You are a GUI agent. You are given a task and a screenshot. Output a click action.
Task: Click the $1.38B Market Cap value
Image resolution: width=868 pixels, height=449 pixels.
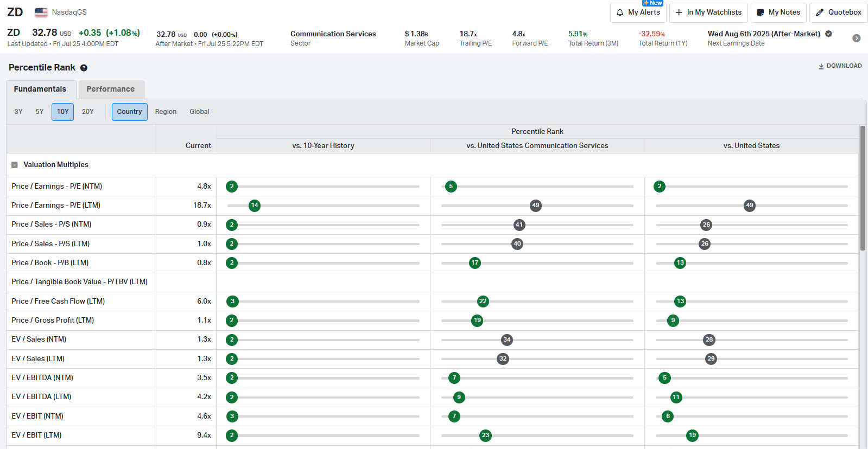(x=416, y=34)
